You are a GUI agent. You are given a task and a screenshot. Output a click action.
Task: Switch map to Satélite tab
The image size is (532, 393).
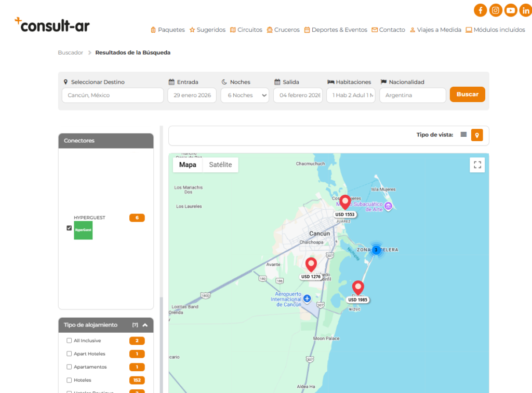tap(220, 165)
